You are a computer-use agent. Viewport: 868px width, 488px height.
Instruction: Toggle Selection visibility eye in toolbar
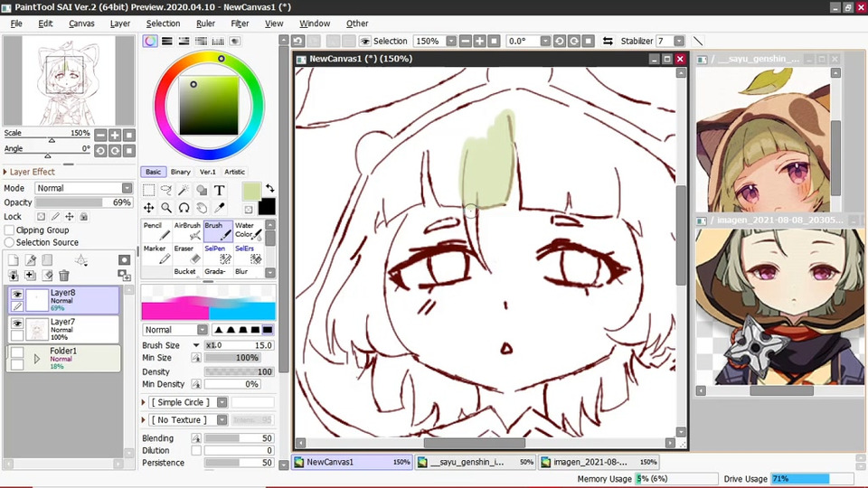(364, 41)
